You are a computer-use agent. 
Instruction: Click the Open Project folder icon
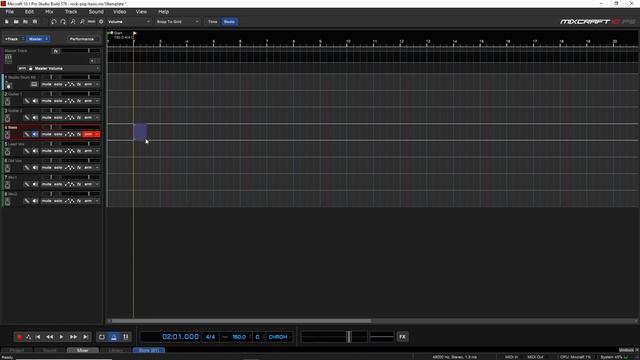[16, 22]
